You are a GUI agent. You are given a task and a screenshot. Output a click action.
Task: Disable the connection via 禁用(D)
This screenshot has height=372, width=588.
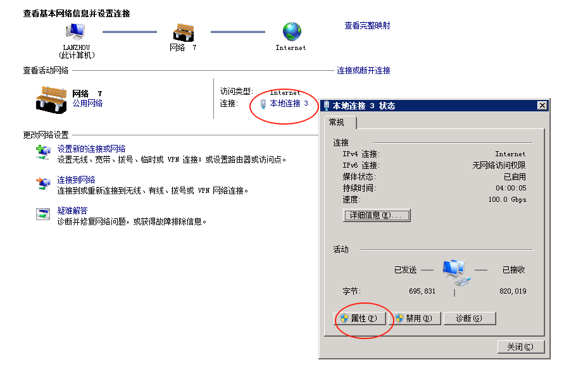(415, 318)
